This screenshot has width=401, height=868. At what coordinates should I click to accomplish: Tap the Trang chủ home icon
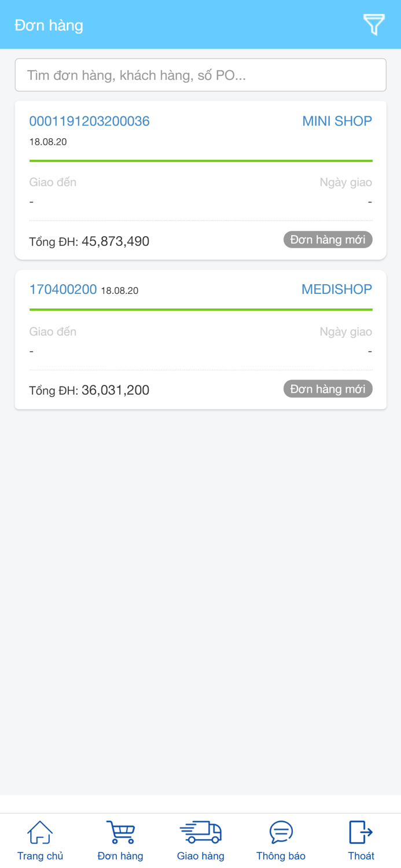click(x=40, y=833)
